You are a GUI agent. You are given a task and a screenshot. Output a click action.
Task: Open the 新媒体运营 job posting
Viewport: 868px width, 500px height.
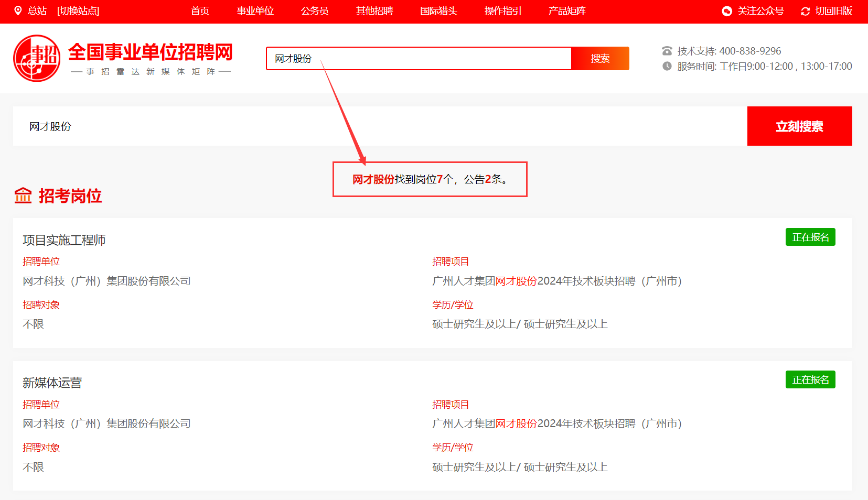[52, 383]
